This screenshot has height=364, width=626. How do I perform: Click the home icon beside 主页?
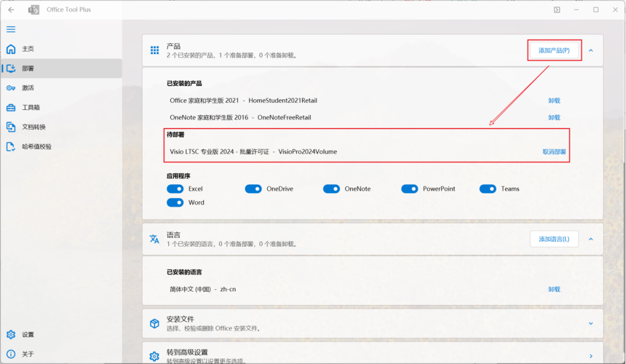[11, 48]
